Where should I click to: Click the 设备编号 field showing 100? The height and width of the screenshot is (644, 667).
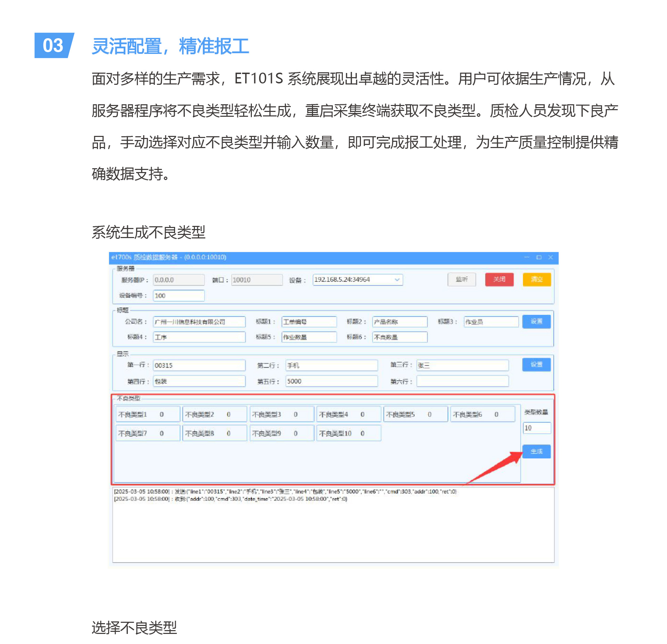179,296
